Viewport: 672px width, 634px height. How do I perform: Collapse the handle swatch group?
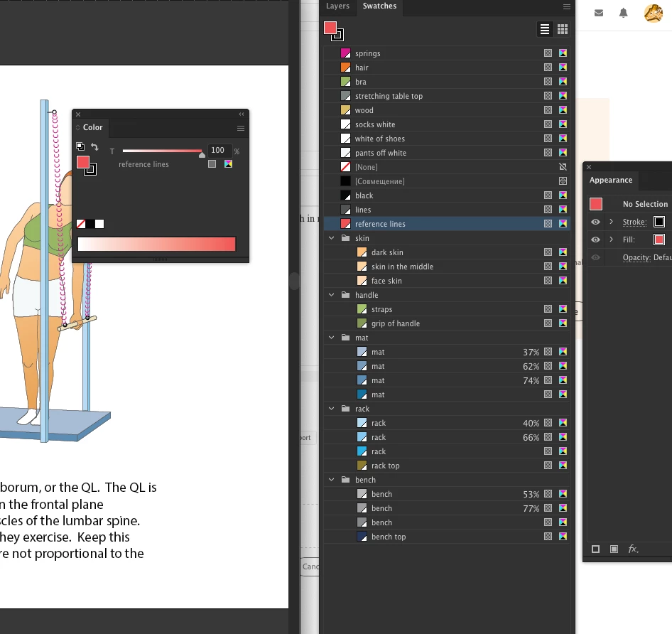(331, 295)
